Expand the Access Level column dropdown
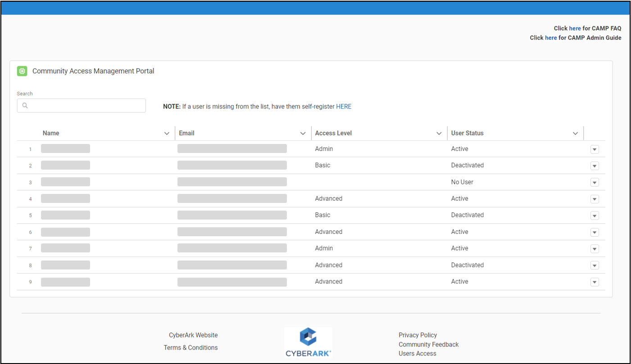631x364 pixels. [439, 133]
